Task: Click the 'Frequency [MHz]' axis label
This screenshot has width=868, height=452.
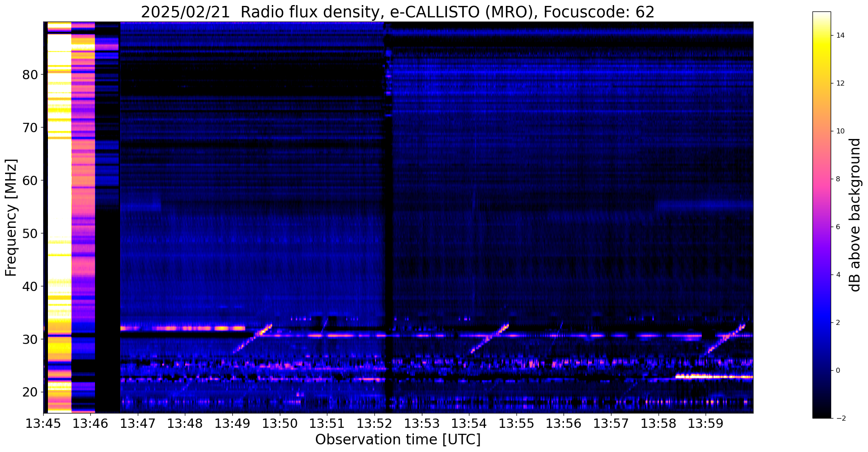Action: tap(11, 218)
